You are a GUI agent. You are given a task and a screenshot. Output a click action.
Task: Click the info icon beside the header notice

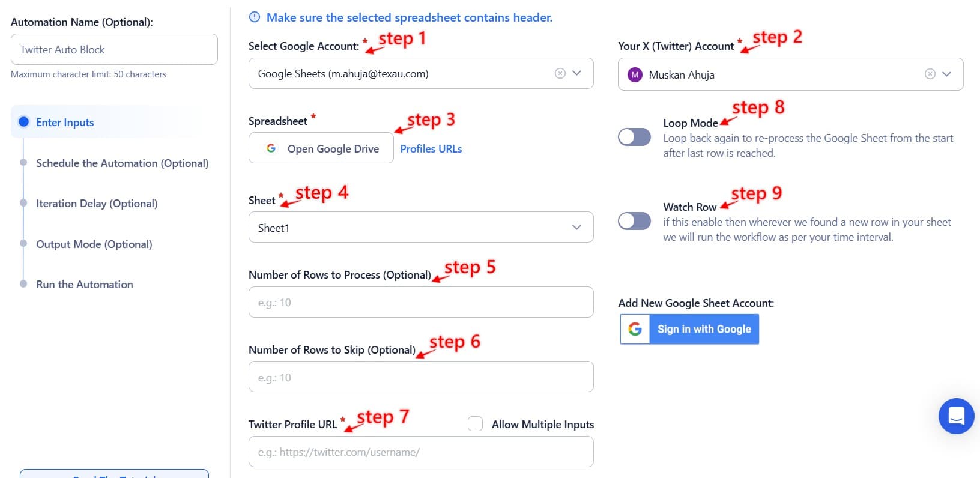pyautogui.click(x=255, y=17)
